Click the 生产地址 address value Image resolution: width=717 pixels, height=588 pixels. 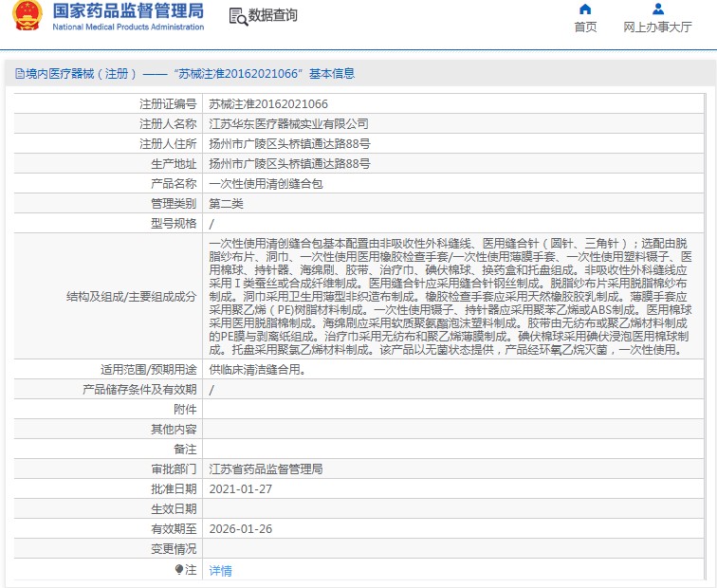click(289, 164)
